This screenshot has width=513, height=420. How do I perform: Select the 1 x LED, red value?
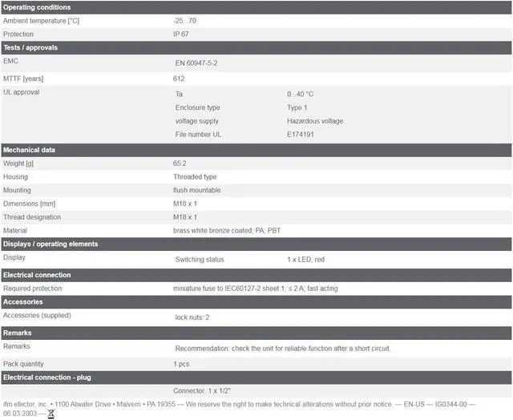pos(305,260)
